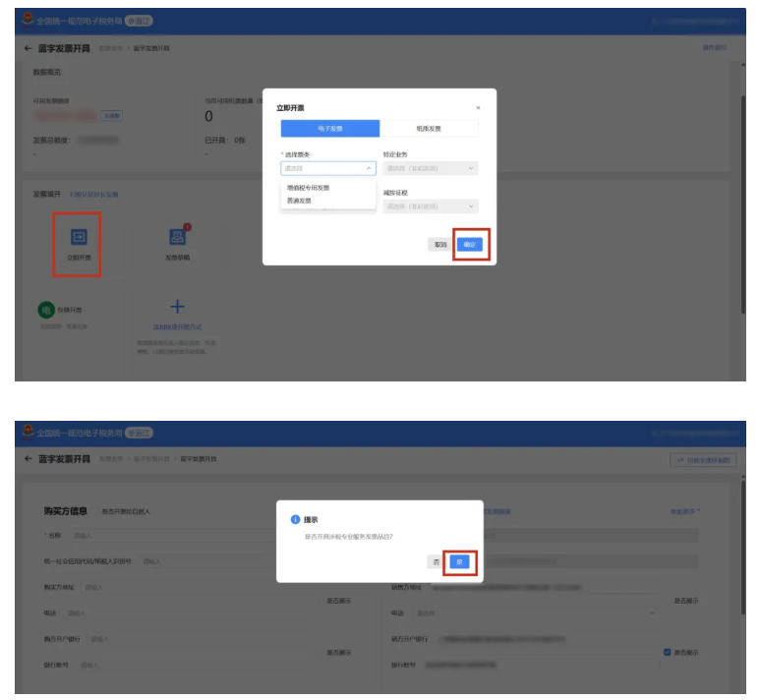Click the red badge on the 发票草稿 icon
The height and width of the screenshot is (700, 760).
[187, 227]
